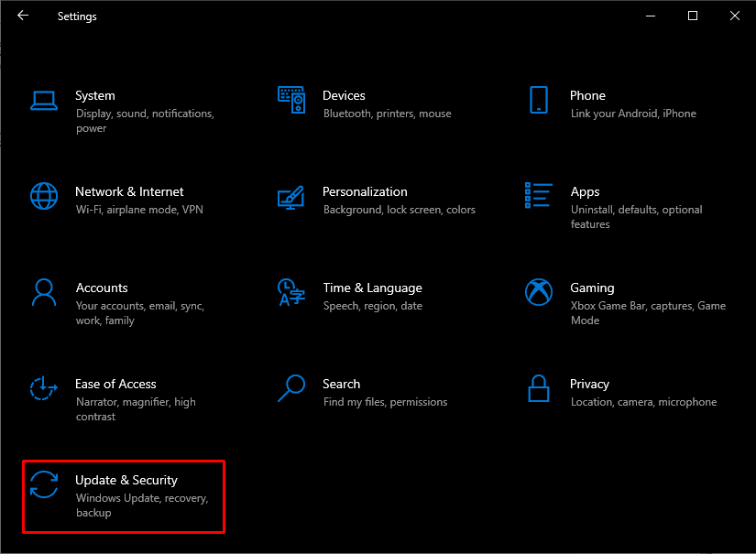
Task: Open Personalization to change background
Action: click(365, 191)
